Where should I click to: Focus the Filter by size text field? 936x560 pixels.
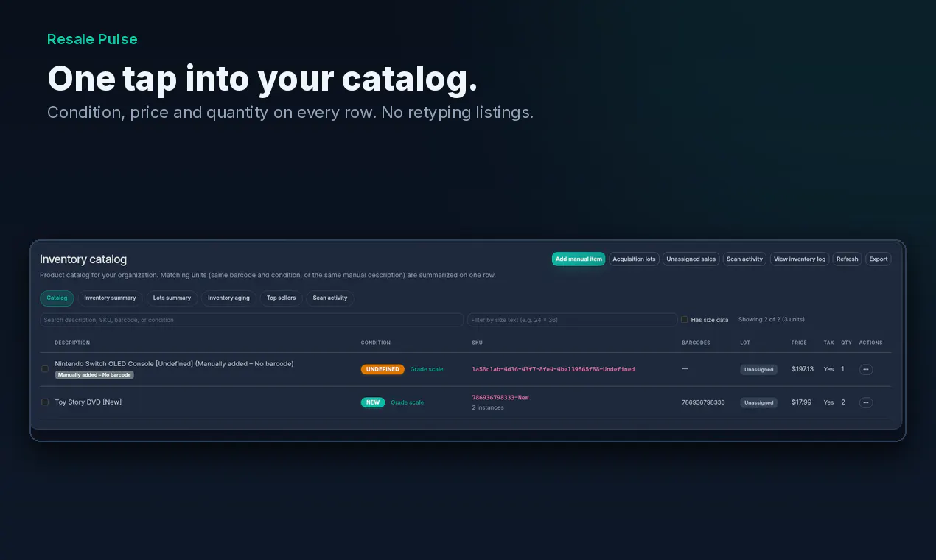point(572,320)
